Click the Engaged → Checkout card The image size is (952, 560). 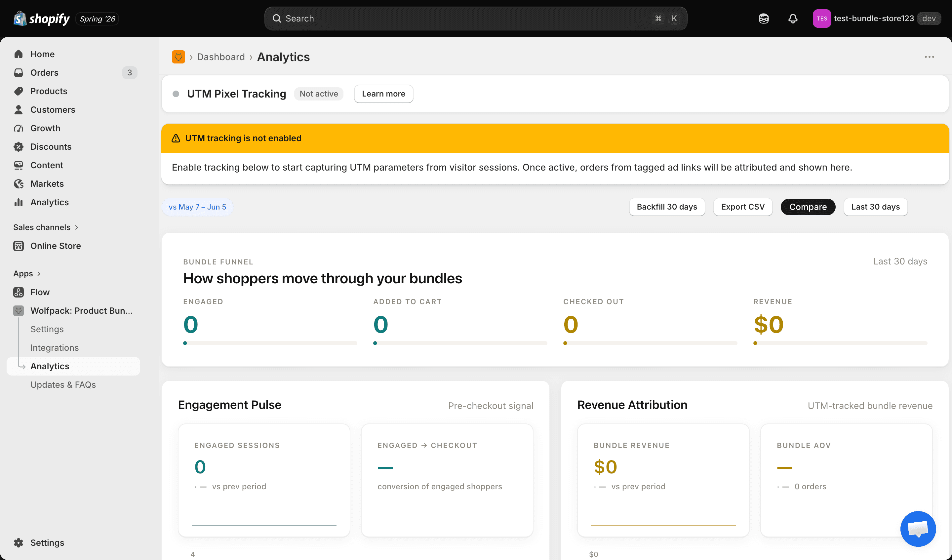447,480
